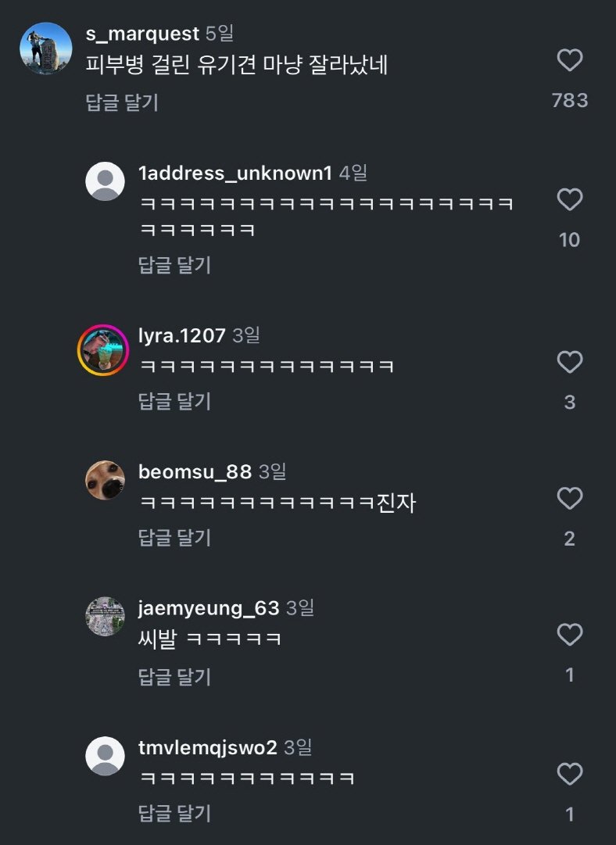Like jaemyeung_63's comment using the heart
616x845 pixels.
coord(570,634)
